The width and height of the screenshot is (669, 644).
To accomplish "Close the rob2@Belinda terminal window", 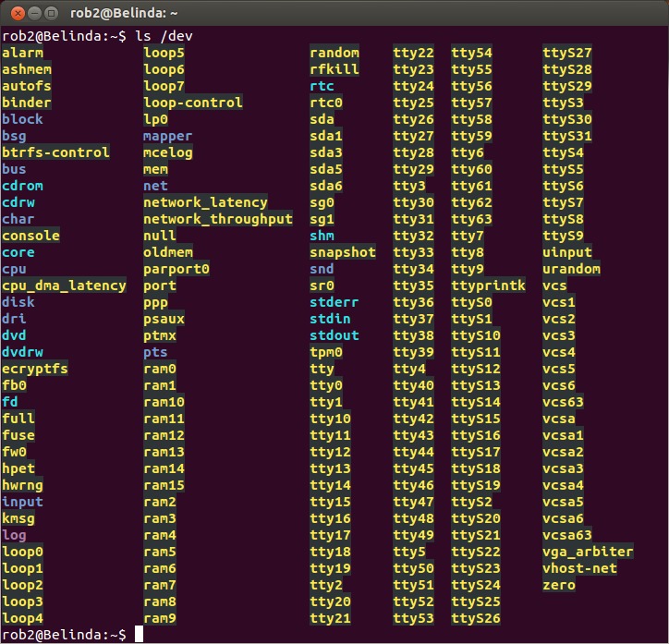I will pyautogui.click(x=18, y=13).
